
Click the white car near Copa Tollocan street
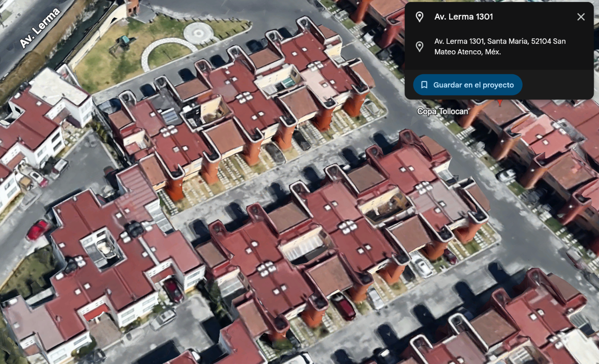point(506,175)
